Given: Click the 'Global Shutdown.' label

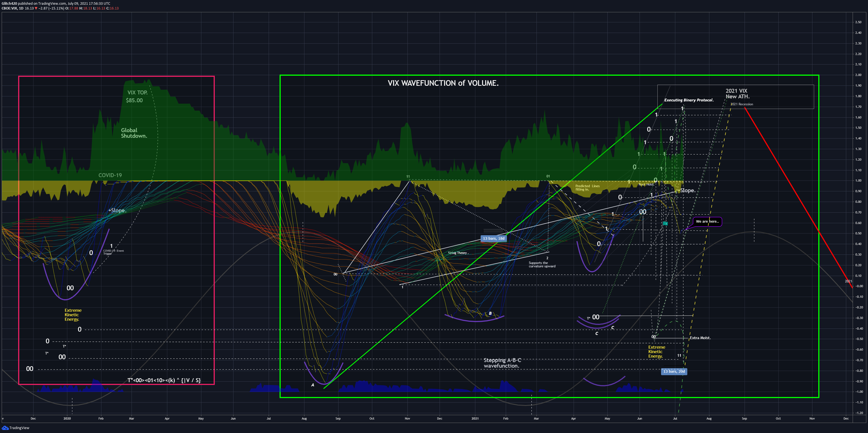Looking at the screenshot, I should pos(134,133).
